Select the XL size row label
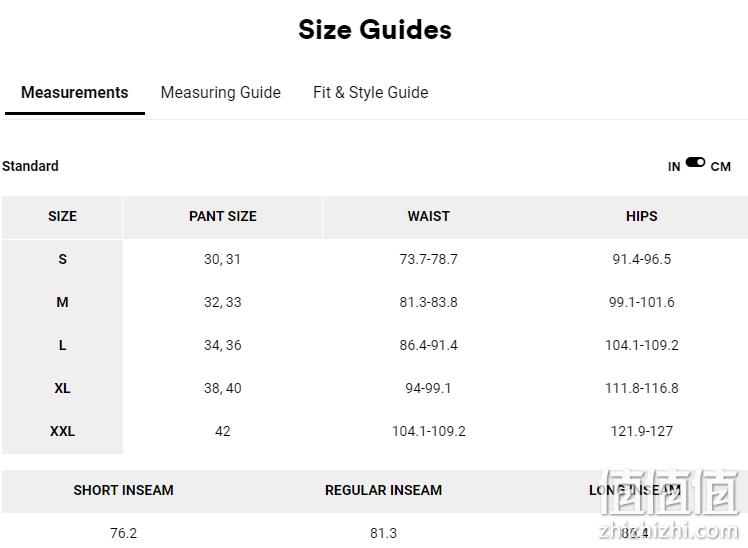 [62, 388]
